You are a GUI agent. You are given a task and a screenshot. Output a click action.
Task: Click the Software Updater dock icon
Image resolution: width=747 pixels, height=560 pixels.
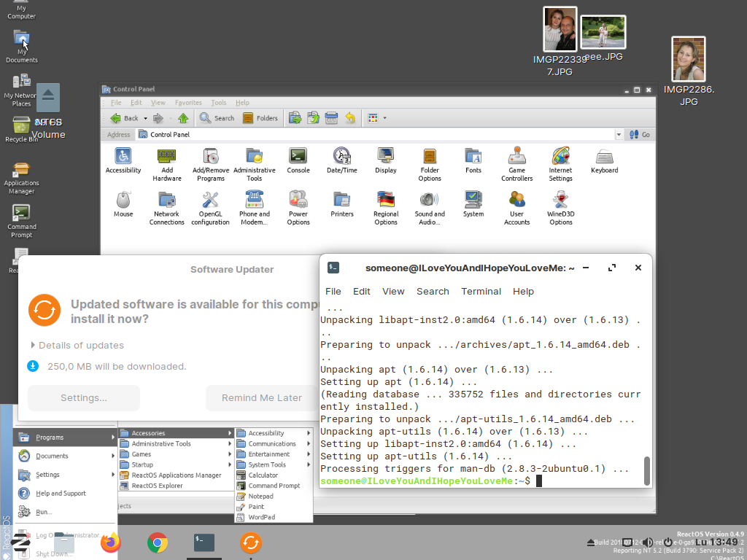tap(251, 542)
